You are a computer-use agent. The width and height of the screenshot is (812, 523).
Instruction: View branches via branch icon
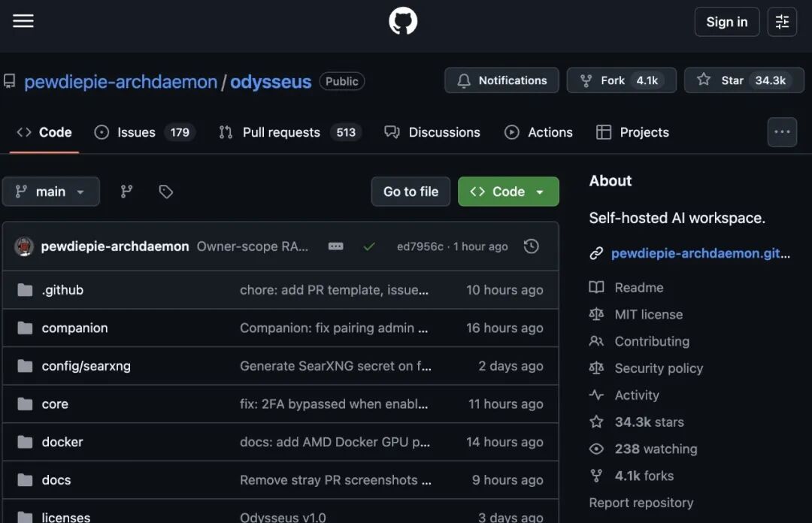pos(126,192)
